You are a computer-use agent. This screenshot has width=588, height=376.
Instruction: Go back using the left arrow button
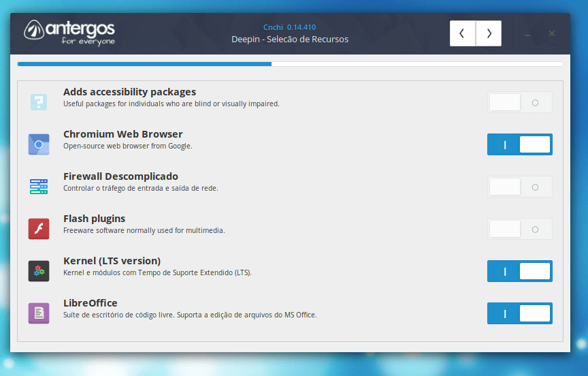pos(463,33)
